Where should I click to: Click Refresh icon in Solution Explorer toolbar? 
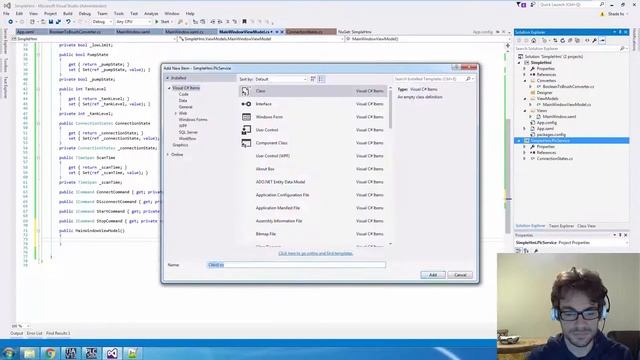coord(562,41)
